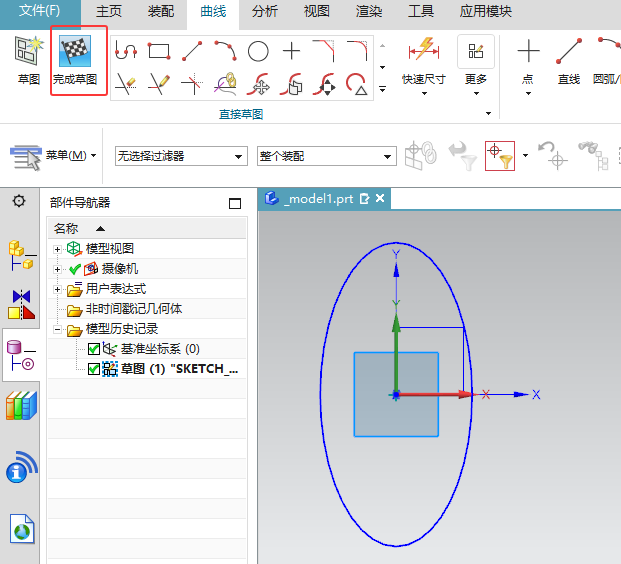Collapse the 模型历史记录 tree node
Viewport: 621px width, 564px height.
[57, 330]
